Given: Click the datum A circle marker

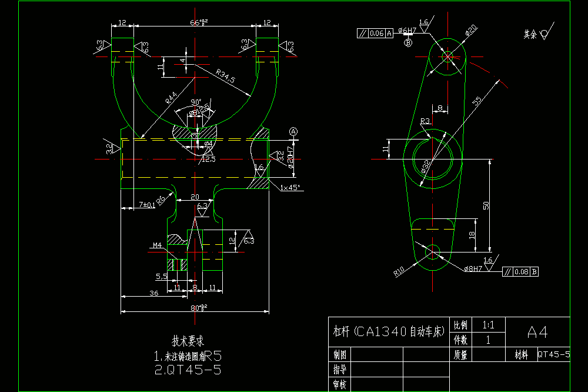Looking at the screenshot, I should pos(293,131).
